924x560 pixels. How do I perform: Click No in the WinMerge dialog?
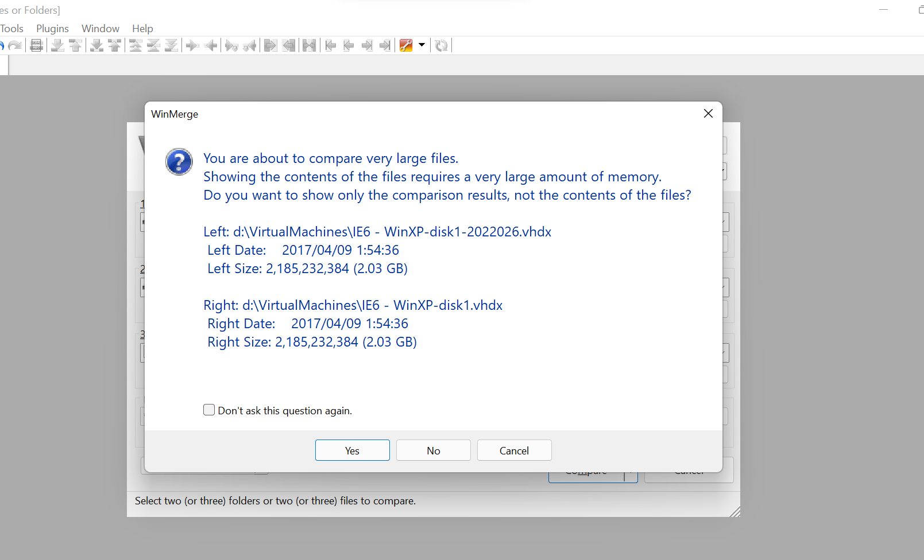coord(433,450)
